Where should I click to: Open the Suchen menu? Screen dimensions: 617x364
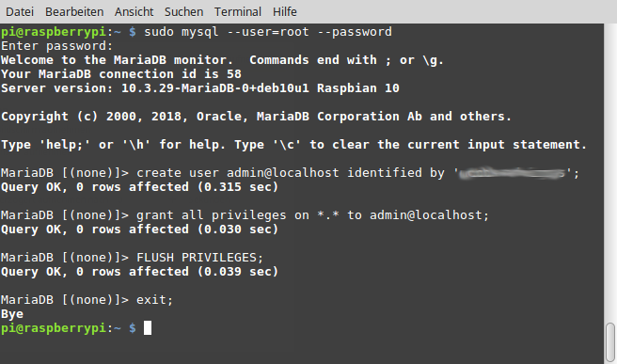pyautogui.click(x=183, y=12)
